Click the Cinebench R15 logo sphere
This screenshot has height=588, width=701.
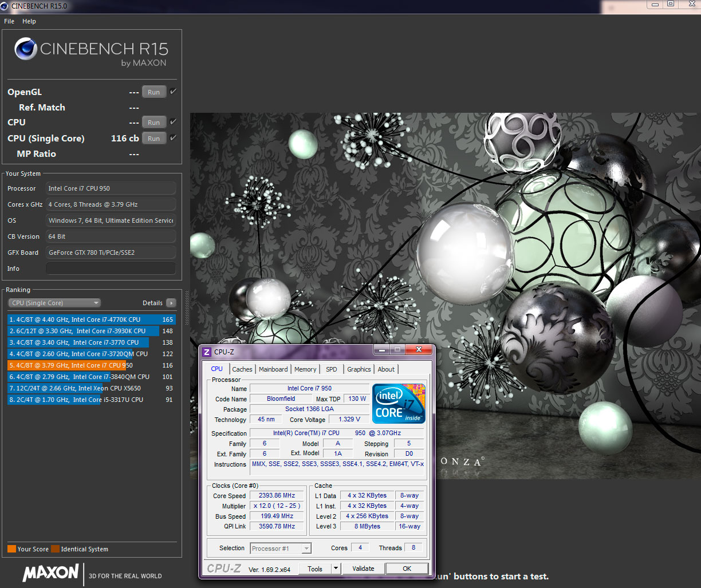tap(26, 49)
